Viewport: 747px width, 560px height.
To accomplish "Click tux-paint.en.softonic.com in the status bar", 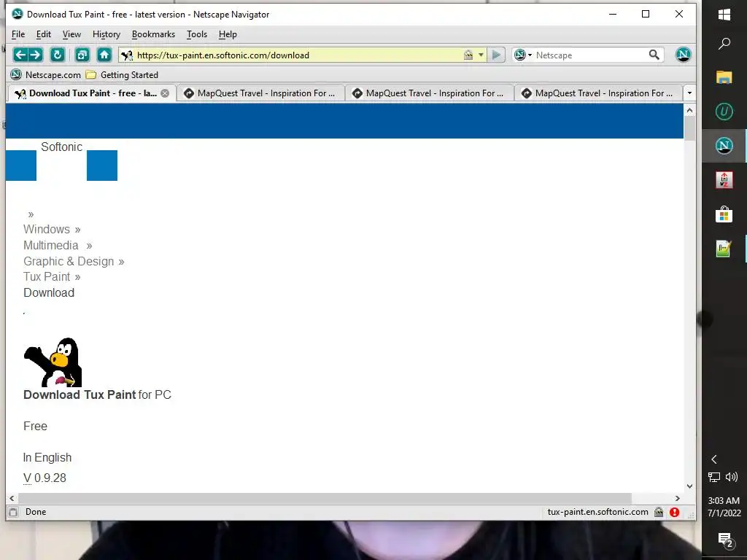I will point(598,512).
